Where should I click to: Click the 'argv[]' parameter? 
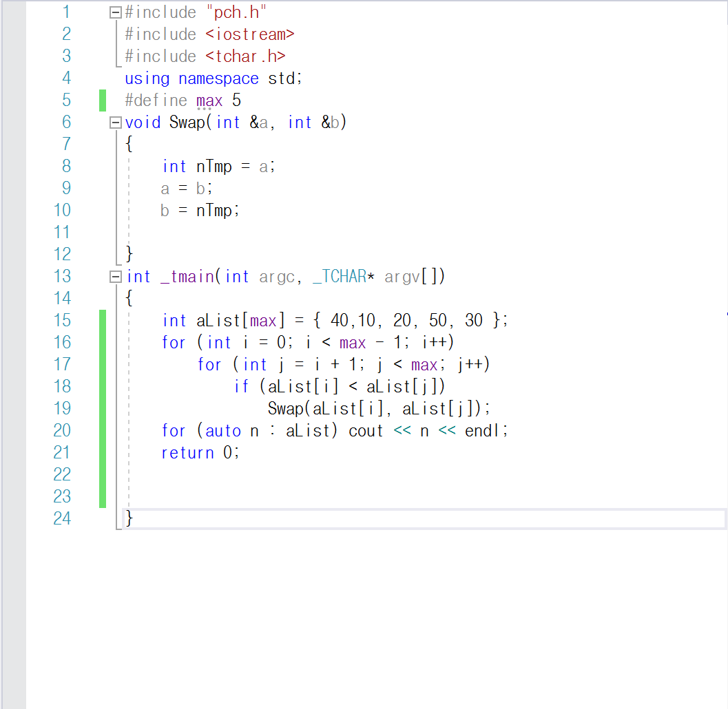pyautogui.click(x=414, y=277)
